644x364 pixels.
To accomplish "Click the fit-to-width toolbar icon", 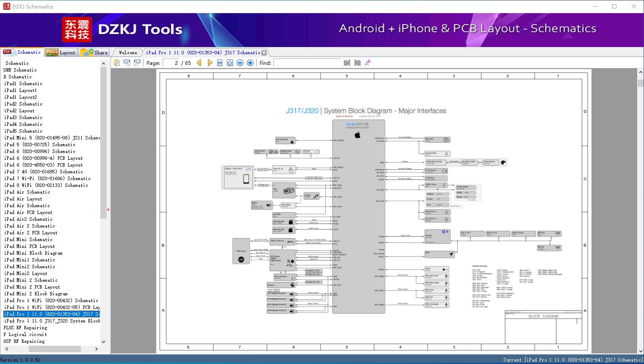I will [x=220, y=62].
